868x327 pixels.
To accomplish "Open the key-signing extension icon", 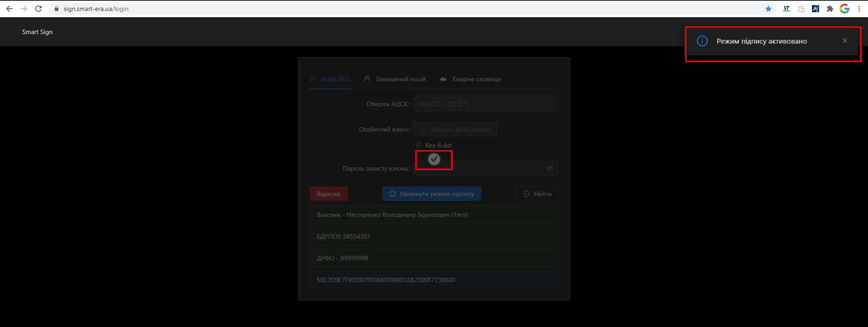I will click(815, 9).
